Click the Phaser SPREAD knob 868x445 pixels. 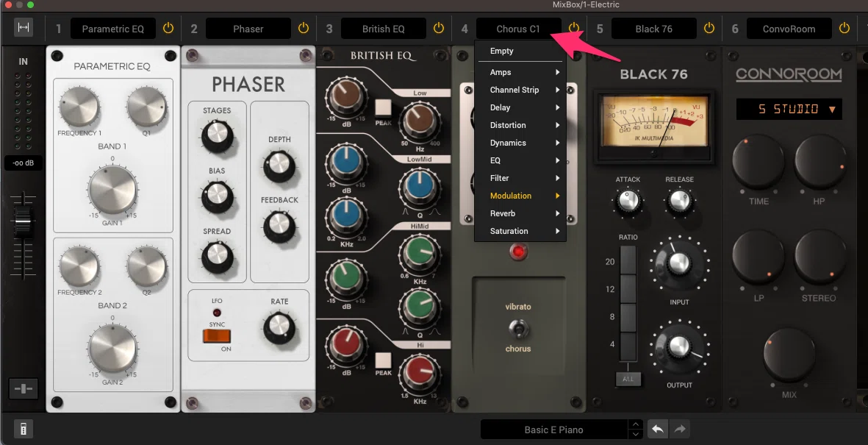[x=217, y=257]
